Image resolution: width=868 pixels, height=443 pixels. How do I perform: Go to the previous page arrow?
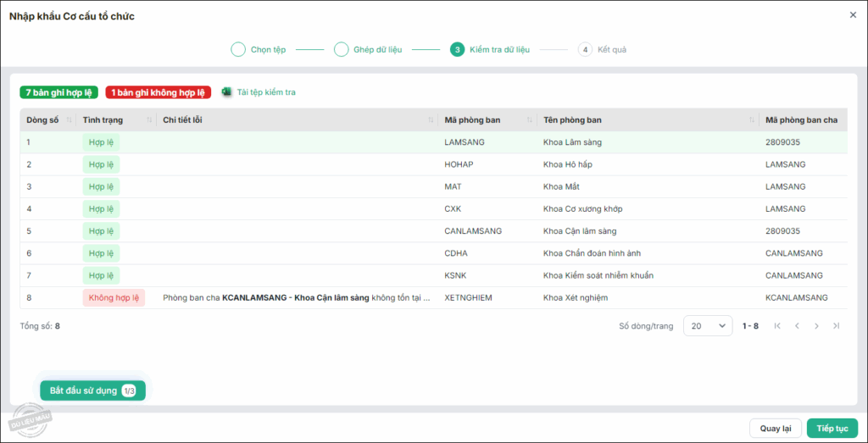pyautogui.click(x=797, y=326)
